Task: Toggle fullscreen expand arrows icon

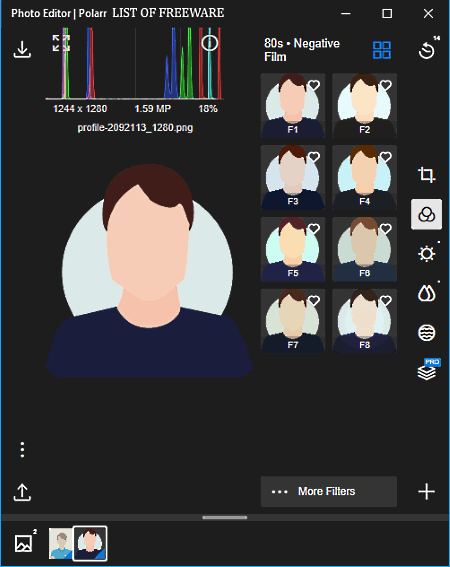Action: click(x=61, y=43)
